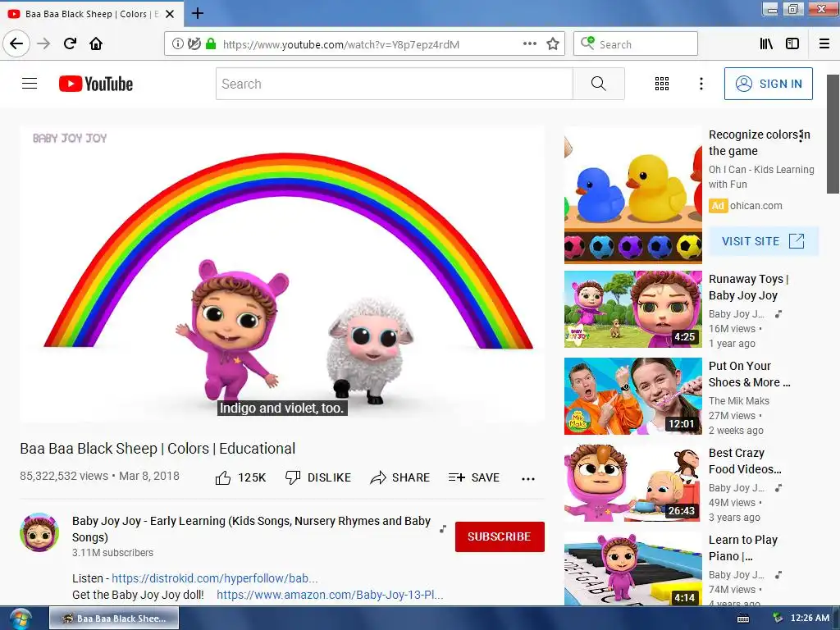Open the browser home page icon
The height and width of the screenshot is (630, 840).
pyautogui.click(x=96, y=43)
